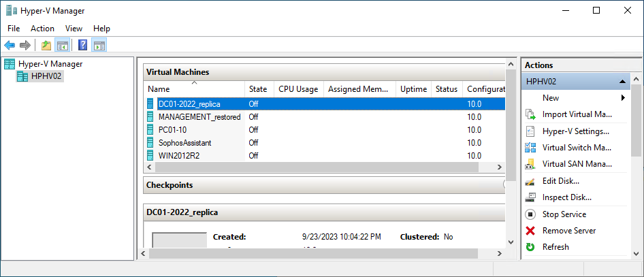Collapse the HPHV02 actions section header
Viewport: 644px width, 277px height.
click(x=622, y=81)
